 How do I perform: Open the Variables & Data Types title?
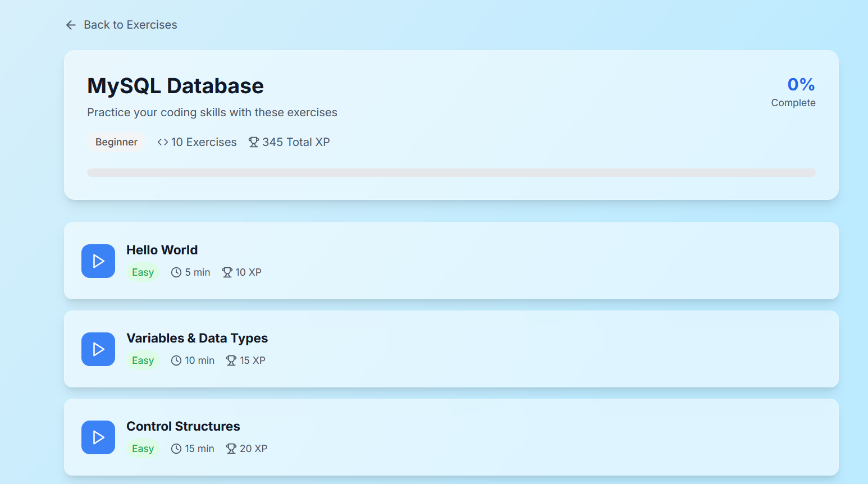click(197, 338)
